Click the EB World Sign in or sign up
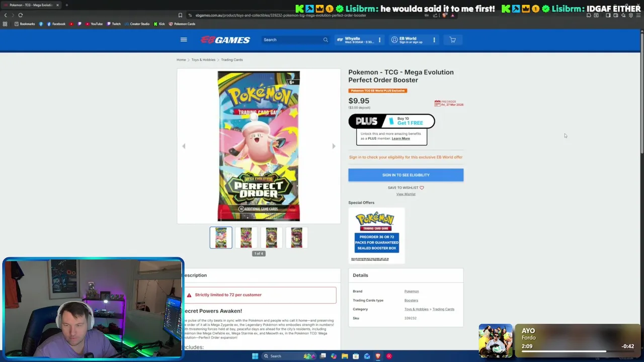This screenshot has width=644, height=362. pyautogui.click(x=411, y=42)
